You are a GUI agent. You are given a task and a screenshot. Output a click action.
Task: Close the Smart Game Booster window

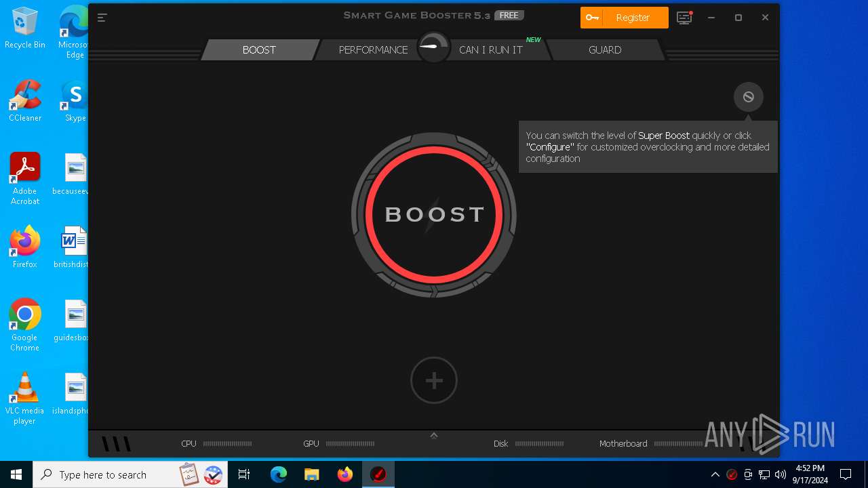click(765, 18)
